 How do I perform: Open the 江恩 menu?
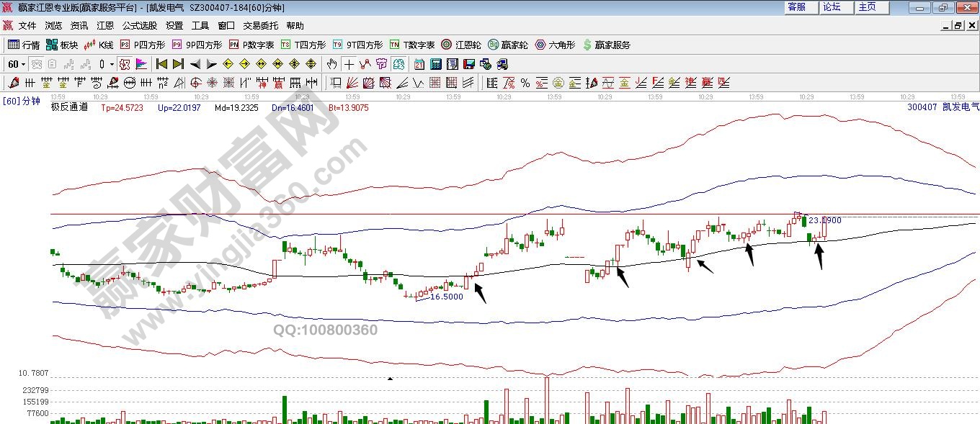click(x=105, y=25)
